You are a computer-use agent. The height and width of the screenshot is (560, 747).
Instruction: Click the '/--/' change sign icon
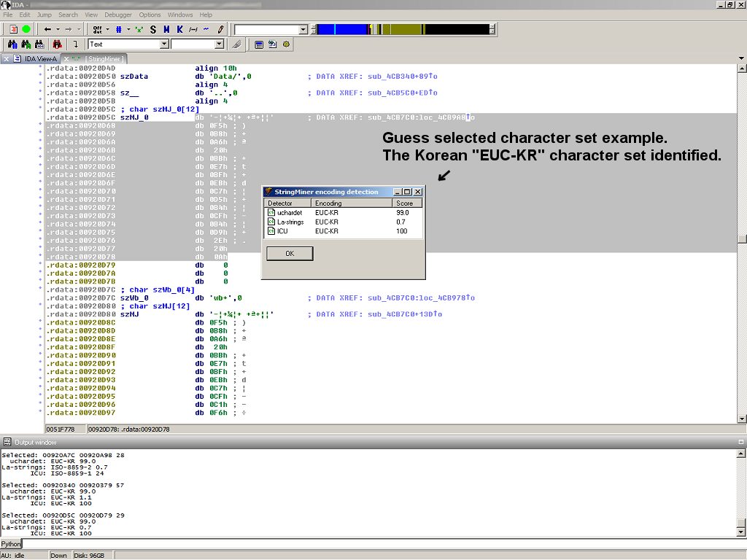[x=193, y=29]
